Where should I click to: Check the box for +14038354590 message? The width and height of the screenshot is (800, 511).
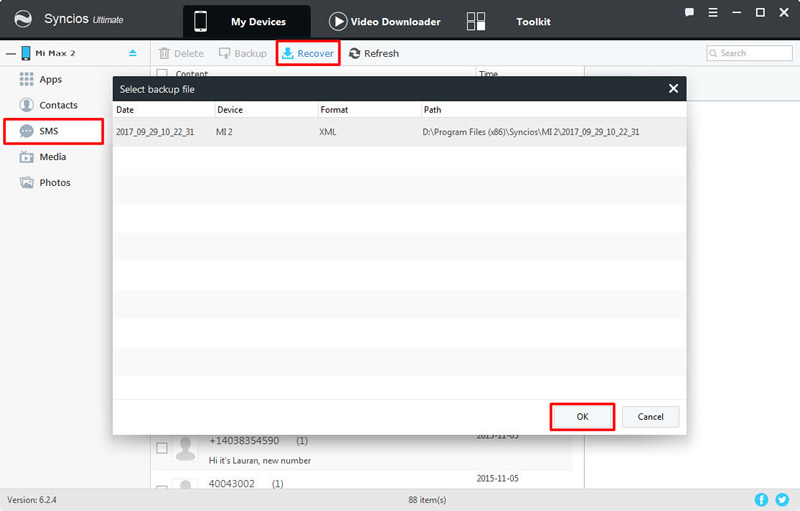[162, 448]
